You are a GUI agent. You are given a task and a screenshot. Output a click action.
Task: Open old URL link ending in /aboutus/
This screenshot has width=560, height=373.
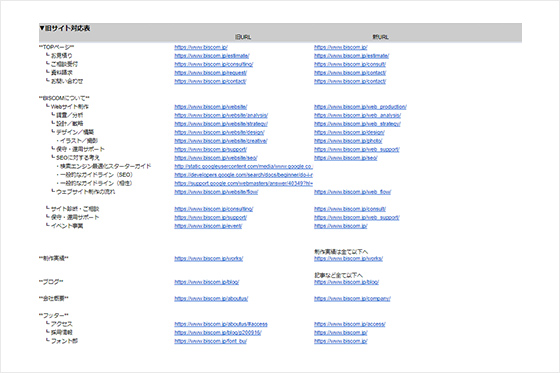coord(211,299)
